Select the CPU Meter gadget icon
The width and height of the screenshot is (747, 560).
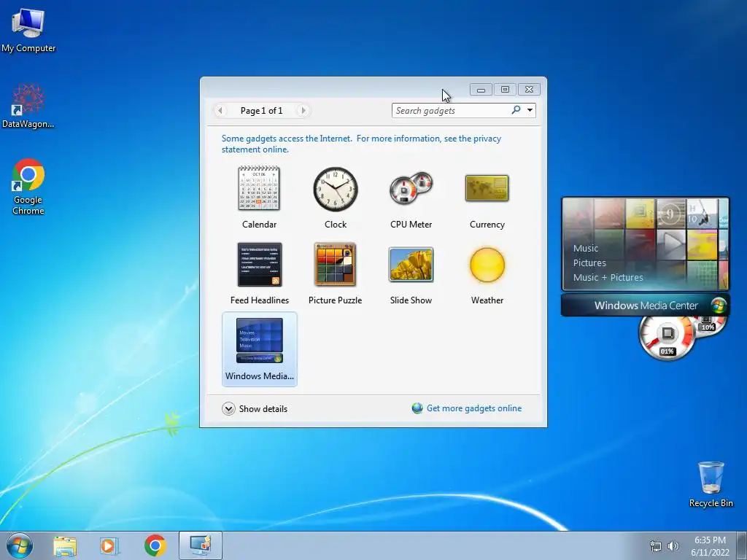pyautogui.click(x=411, y=188)
